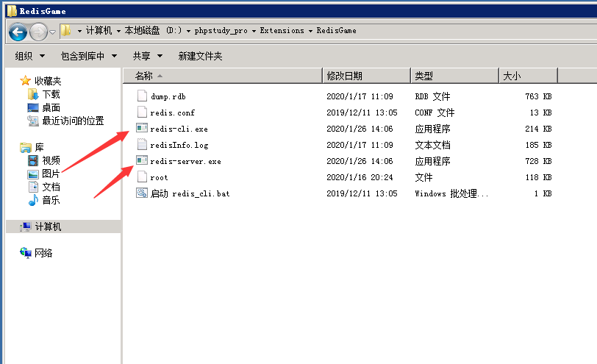Click the root file icon
This screenshot has height=364, width=597.
pos(142,176)
